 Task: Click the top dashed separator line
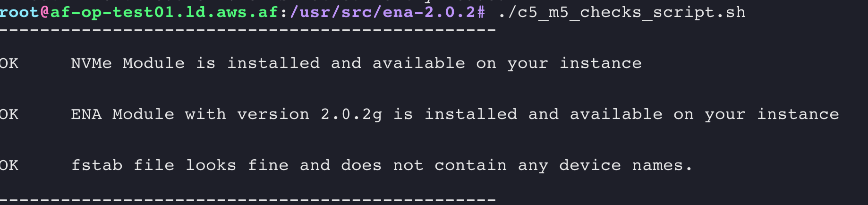(x=248, y=31)
